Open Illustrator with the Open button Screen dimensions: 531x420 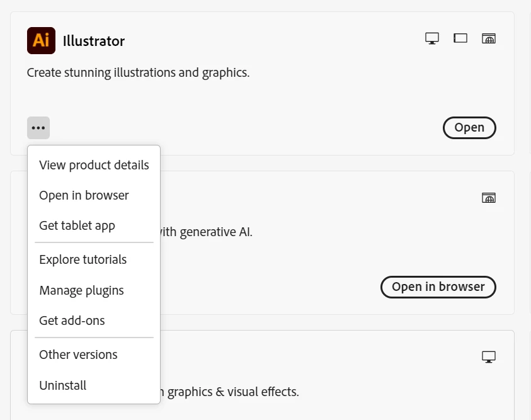click(469, 128)
